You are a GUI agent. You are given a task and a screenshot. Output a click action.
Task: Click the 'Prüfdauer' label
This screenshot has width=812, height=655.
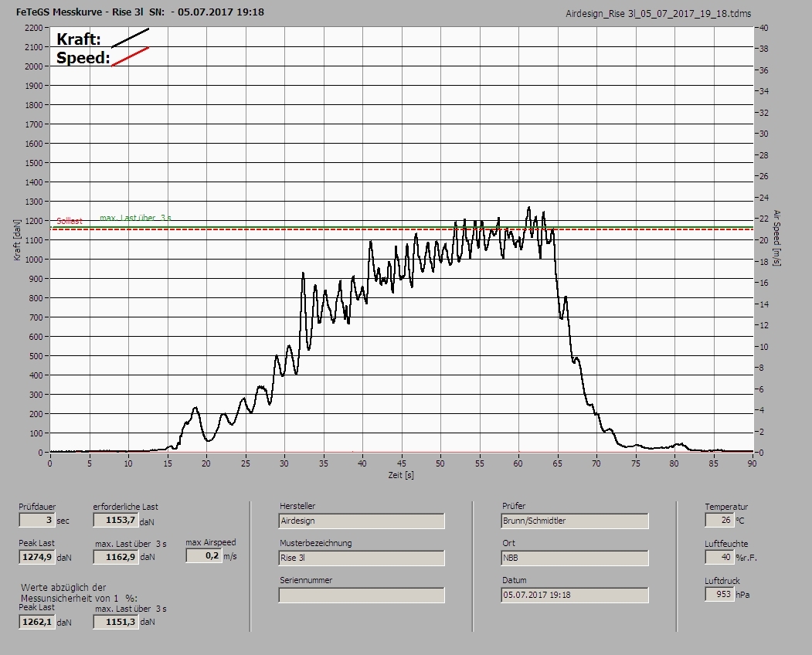click(37, 507)
